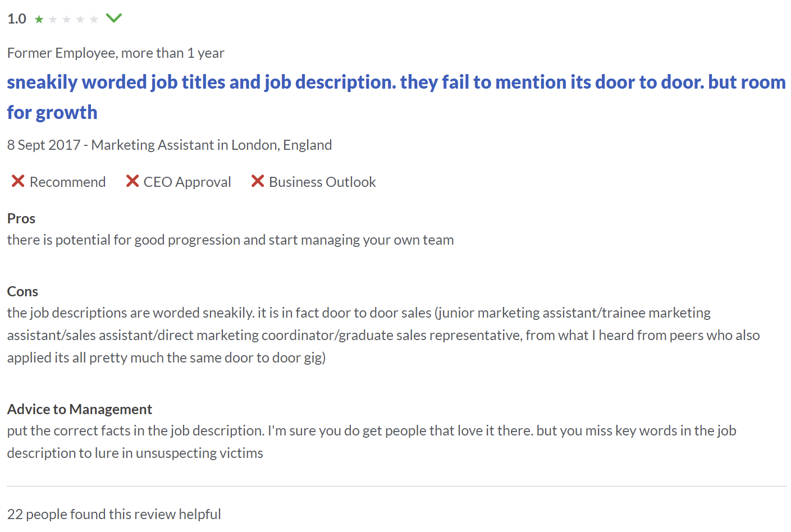Image resolution: width=791 pixels, height=532 pixels.
Task: Click the Advice to Management heading
Action: coord(80,409)
